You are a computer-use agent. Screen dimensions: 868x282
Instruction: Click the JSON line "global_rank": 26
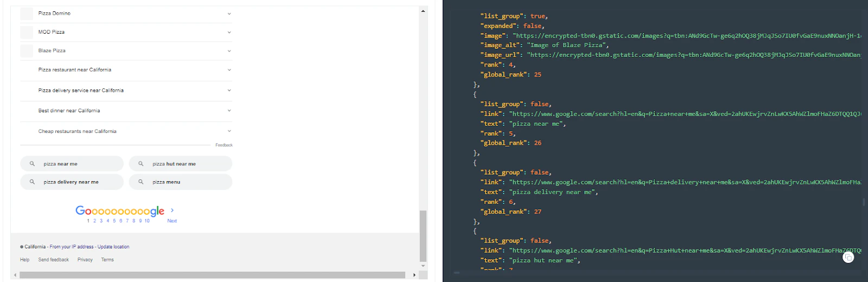[x=510, y=143]
